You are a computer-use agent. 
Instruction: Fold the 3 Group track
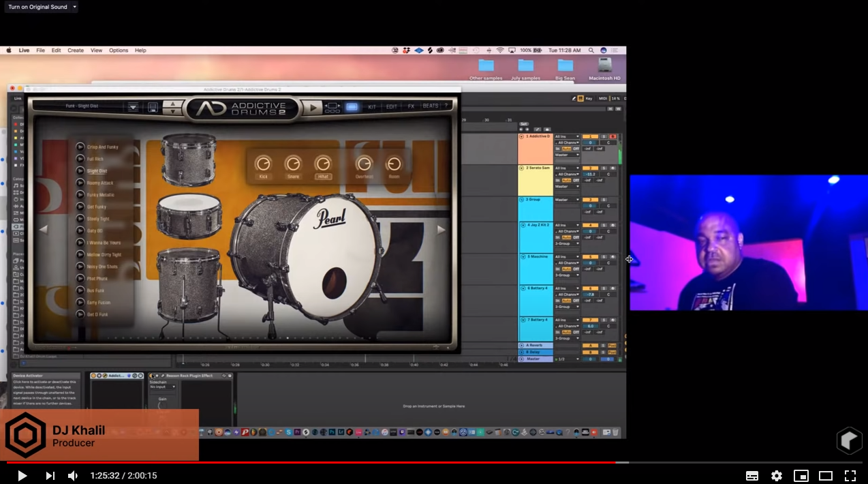point(522,200)
